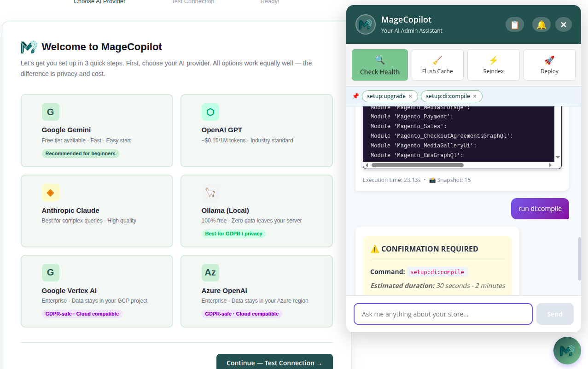The height and width of the screenshot is (369, 588).
Task: Pick the Anthropic Claude provider
Action: [x=96, y=211]
